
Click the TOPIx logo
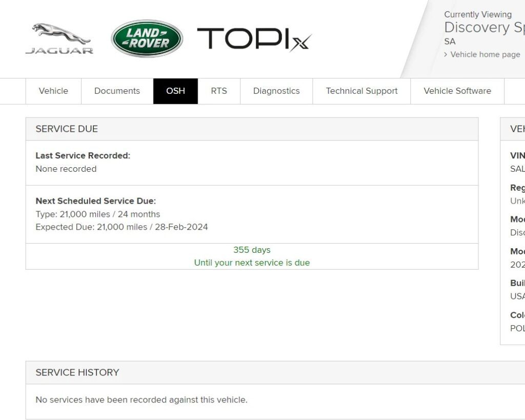click(254, 39)
